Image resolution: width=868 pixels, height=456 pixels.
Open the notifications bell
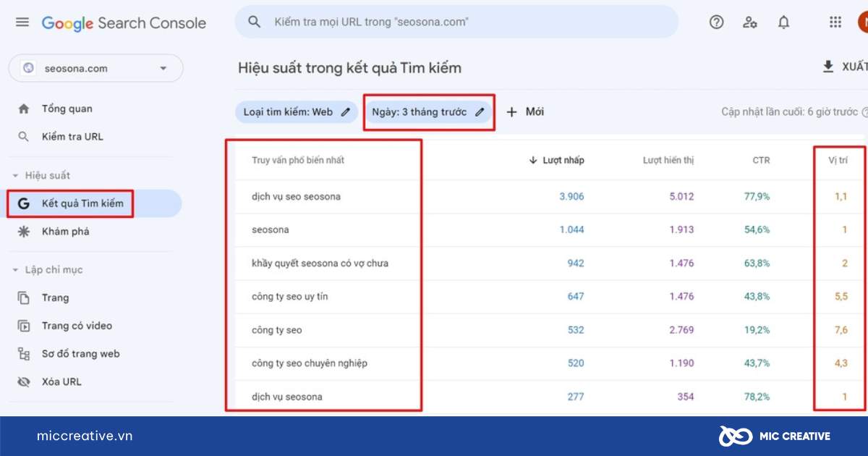point(783,22)
